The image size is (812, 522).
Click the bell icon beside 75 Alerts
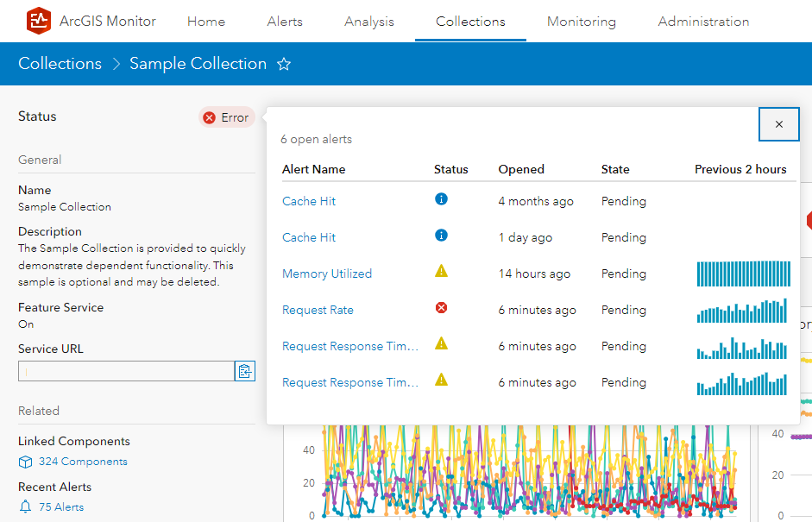tap(25, 506)
